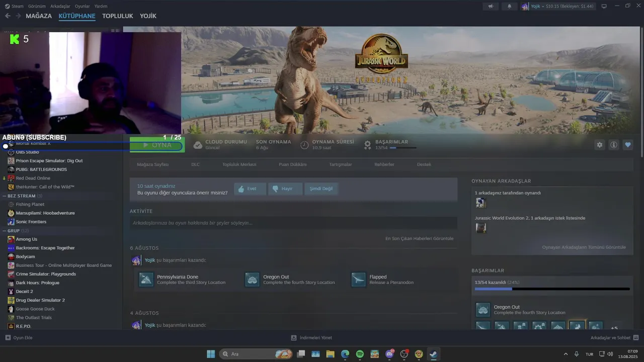Click friend avatar under '1 arkadaşınız tarafından oynandı'
Screen dimensions: 644x362
[x=480, y=203]
